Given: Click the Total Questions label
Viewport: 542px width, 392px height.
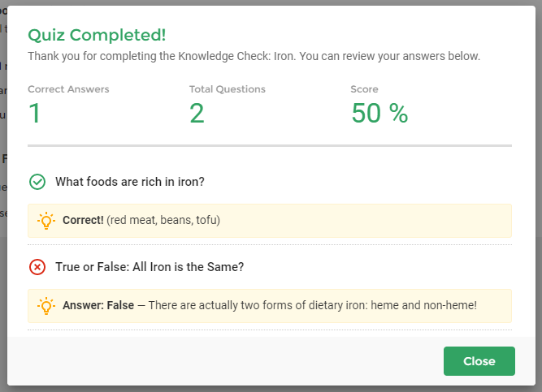Looking at the screenshot, I should [228, 89].
